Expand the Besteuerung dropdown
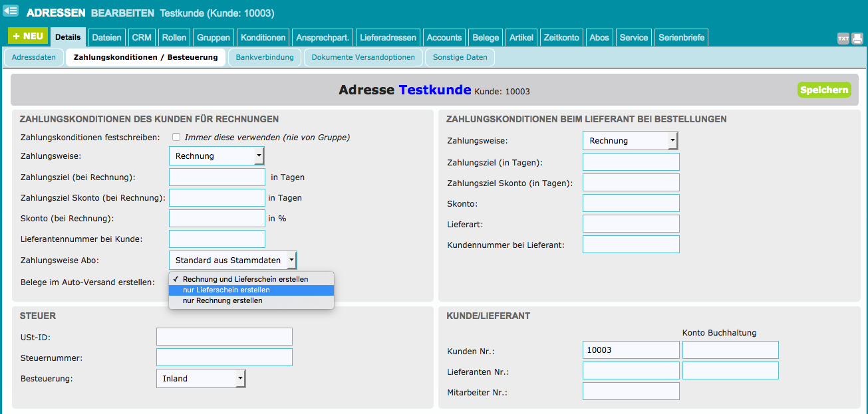 [x=201, y=378]
